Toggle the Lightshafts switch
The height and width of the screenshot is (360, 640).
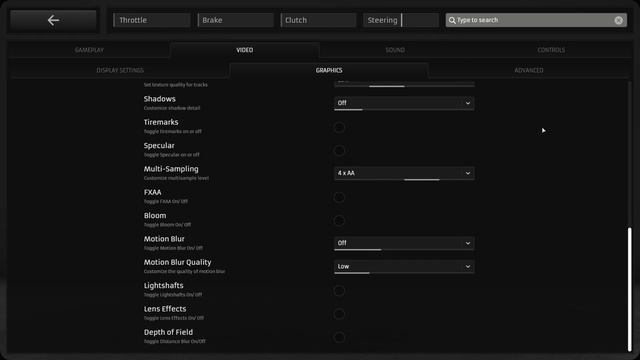tap(339, 291)
